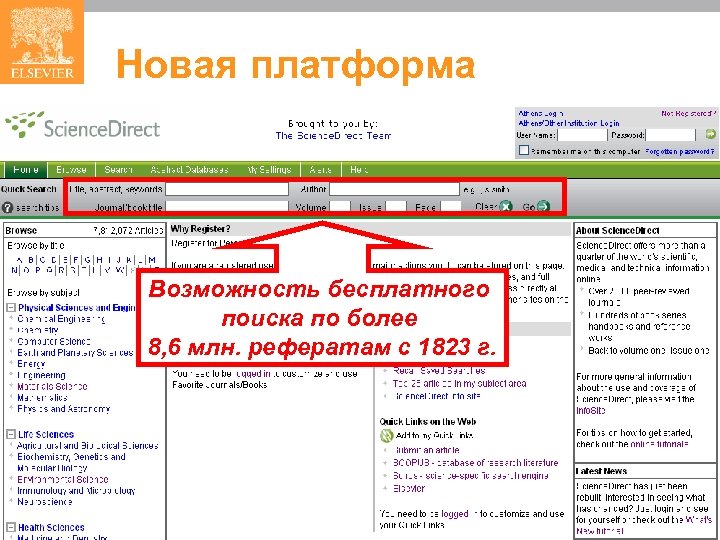This screenshot has height=540, width=720.
Task: Open Scirus science-specific search engine link
Action: [471, 476]
